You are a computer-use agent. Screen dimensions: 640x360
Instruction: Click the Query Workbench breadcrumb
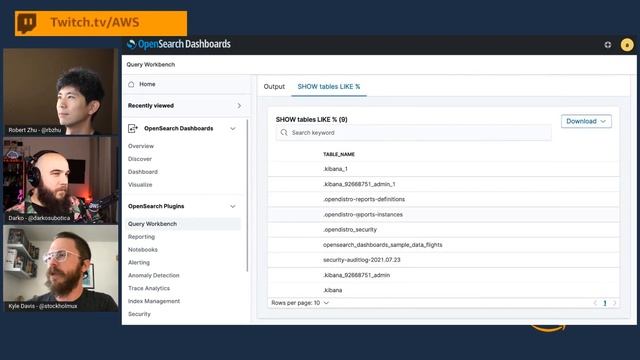pyautogui.click(x=151, y=64)
